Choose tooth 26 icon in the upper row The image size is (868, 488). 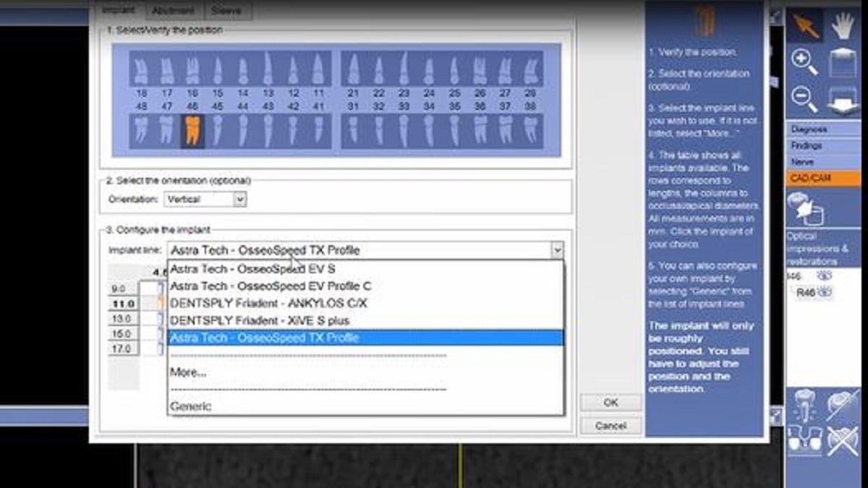[480, 71]
